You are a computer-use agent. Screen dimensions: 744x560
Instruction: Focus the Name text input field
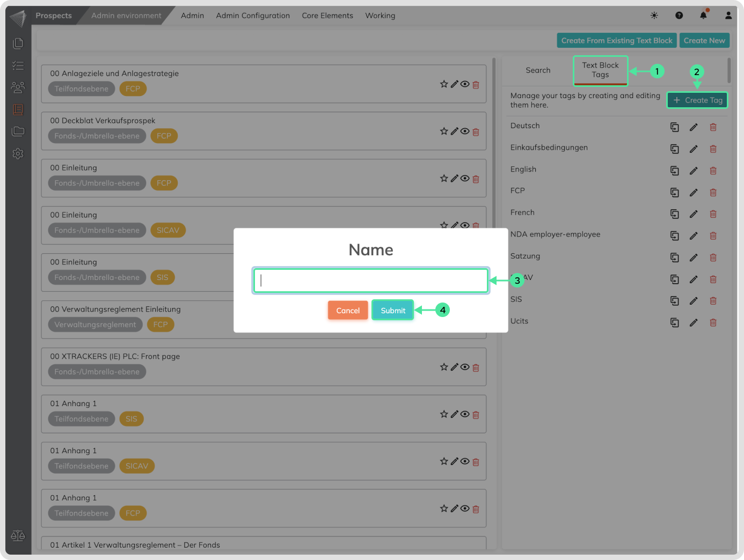pyautogui.click(x=371, y=281)
